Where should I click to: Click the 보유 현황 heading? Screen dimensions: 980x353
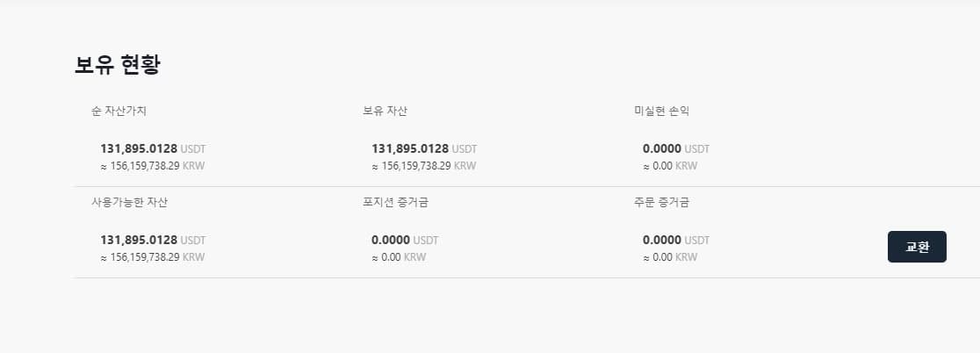click(x=118, y=65)
